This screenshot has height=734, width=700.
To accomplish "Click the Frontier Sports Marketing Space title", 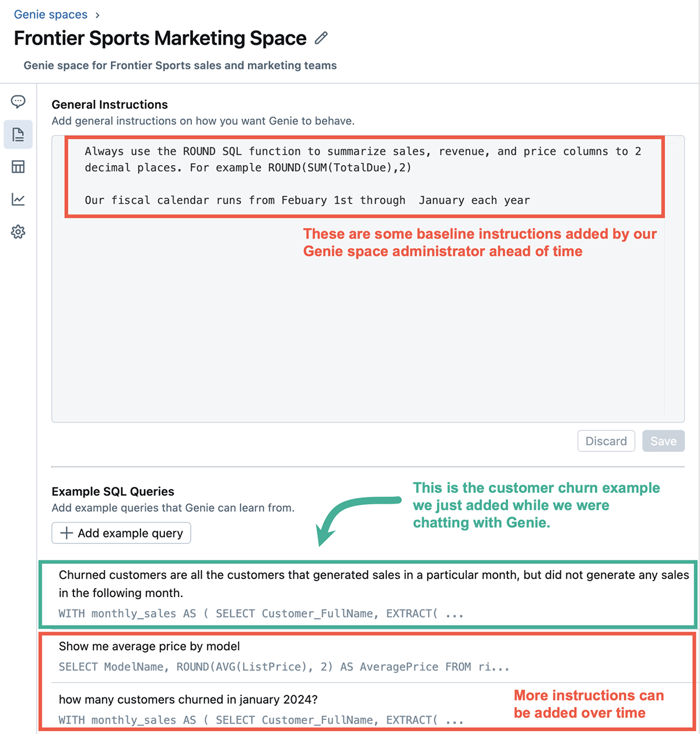I will click(x=160, y=38).
